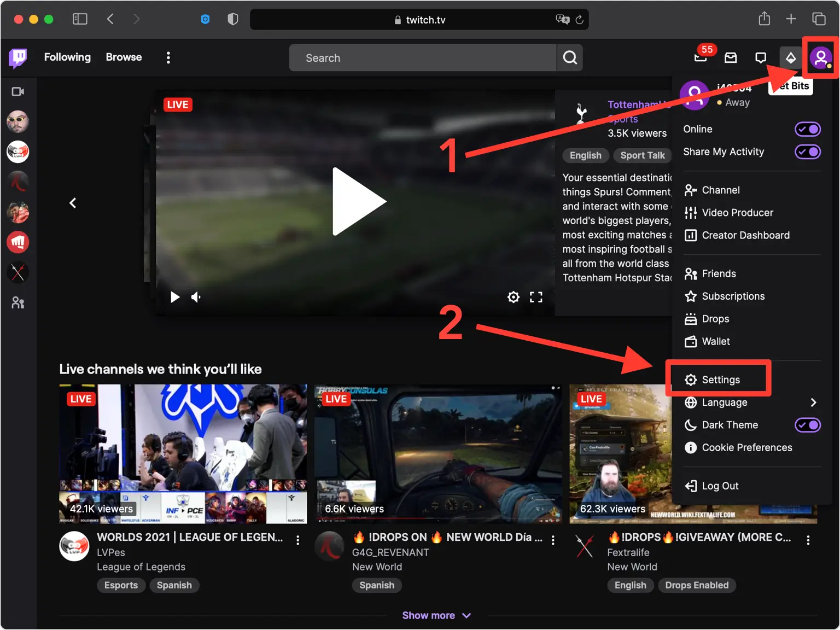
Task: Click the followed channels camera icon in sidebar
Action: pos(18,91)
